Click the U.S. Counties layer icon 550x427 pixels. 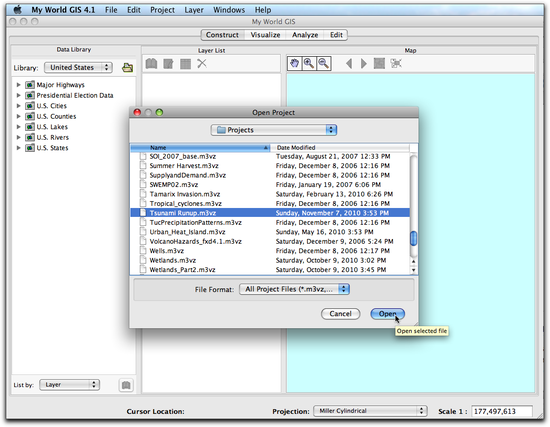pyautogui.click(x=30, y=116)
